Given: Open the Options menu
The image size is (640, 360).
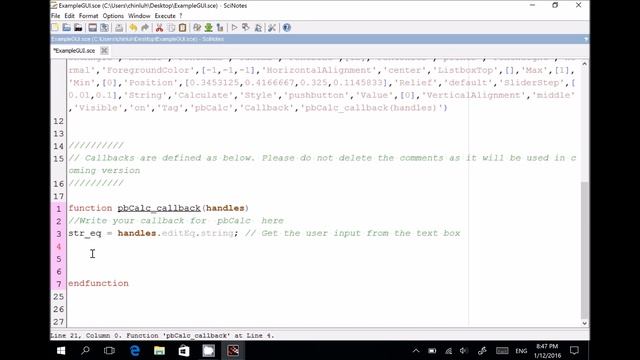Looking at the screenshot, I should (x=113, y=16).
